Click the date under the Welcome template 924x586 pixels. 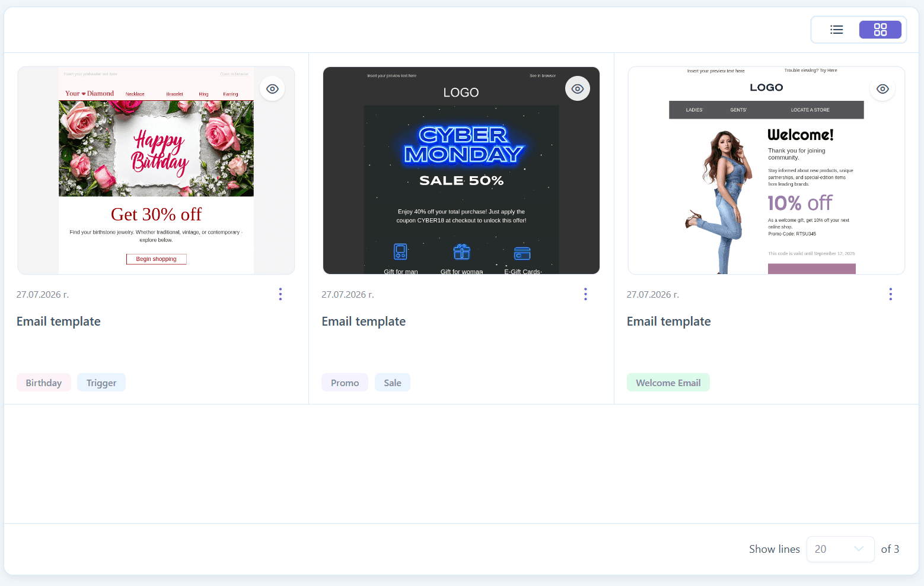(653, 295)
